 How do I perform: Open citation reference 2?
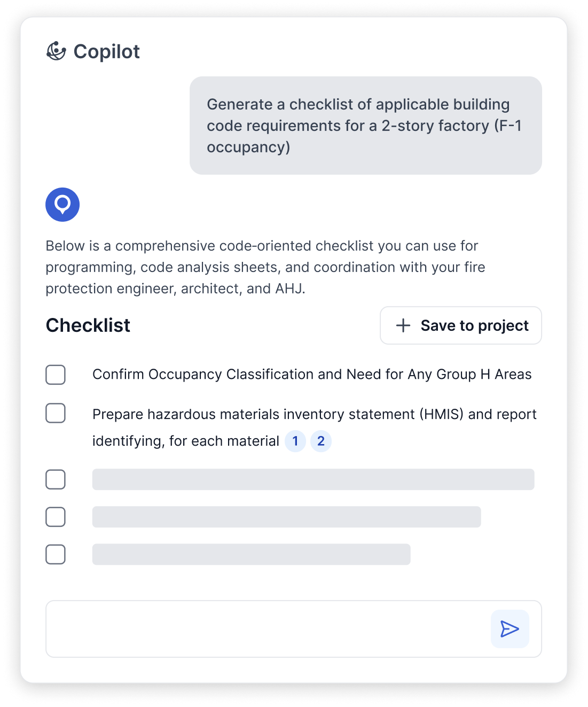coord(321,441)
